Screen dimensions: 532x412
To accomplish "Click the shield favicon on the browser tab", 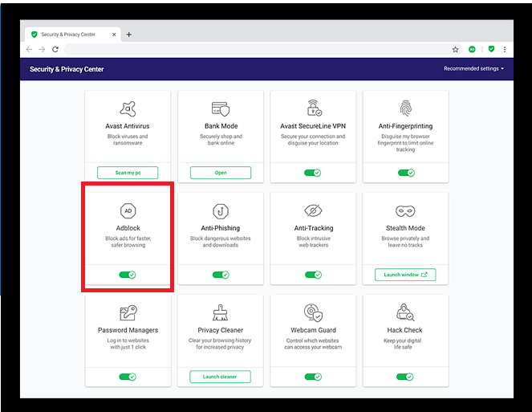I will coord(35,35).
